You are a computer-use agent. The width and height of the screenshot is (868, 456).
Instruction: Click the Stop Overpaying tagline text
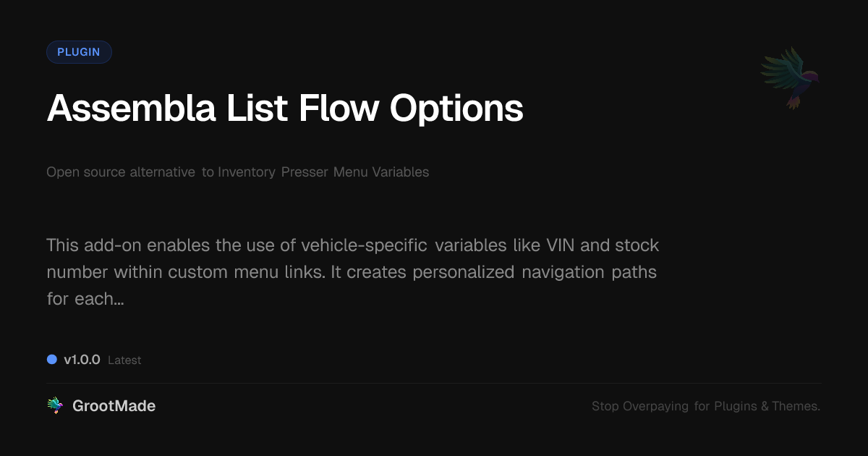pyautogui.click(x=705, y=406)
